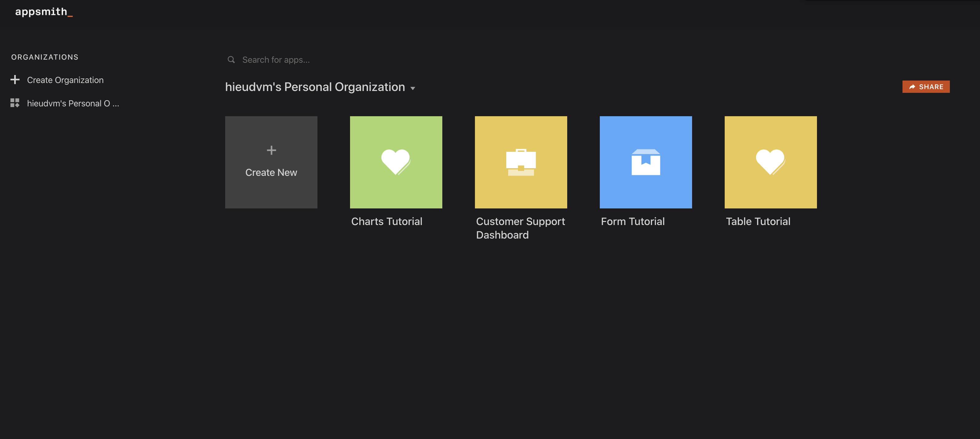Click the plus icon beside Create Organization

pyautogui.click(x=15, y=80)
